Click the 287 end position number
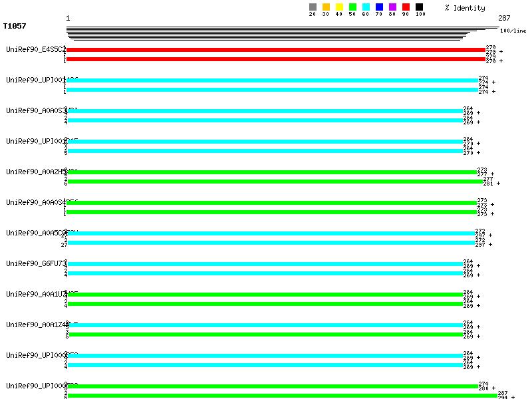532x399 pixels. pyautogui.click(x=504, y=19)
